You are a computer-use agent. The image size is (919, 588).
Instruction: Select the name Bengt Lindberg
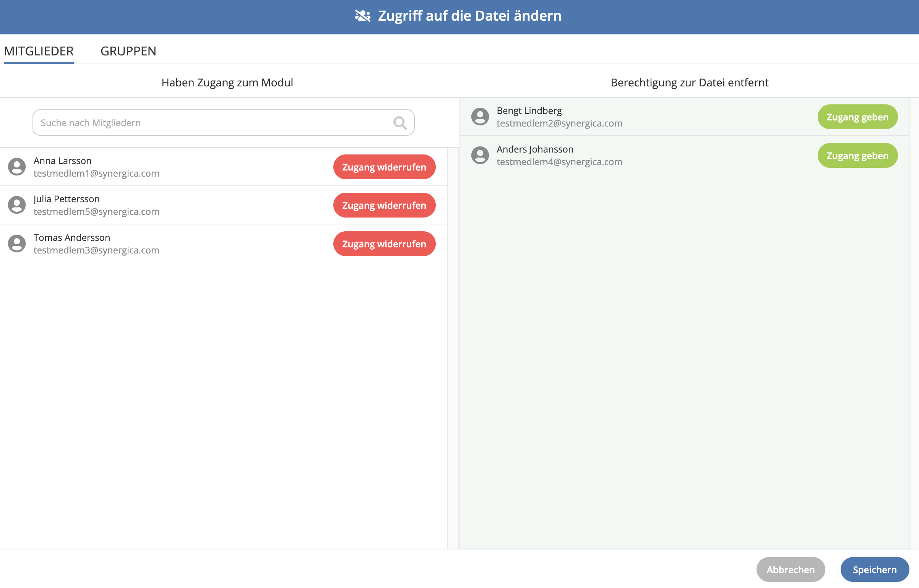(529, 110)
